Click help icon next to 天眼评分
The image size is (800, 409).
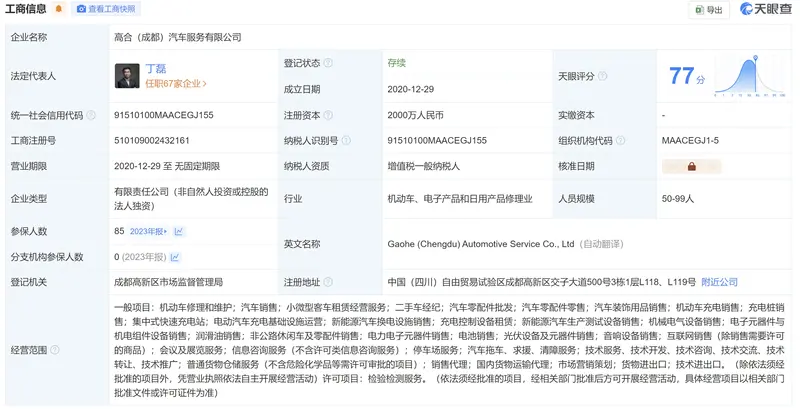point(603,76)
